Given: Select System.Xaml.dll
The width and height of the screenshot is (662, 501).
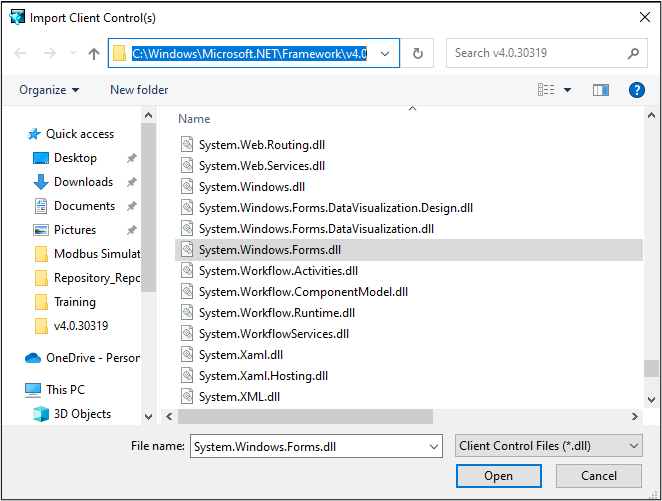Looking at the screenshot, I should click(241, 355).
